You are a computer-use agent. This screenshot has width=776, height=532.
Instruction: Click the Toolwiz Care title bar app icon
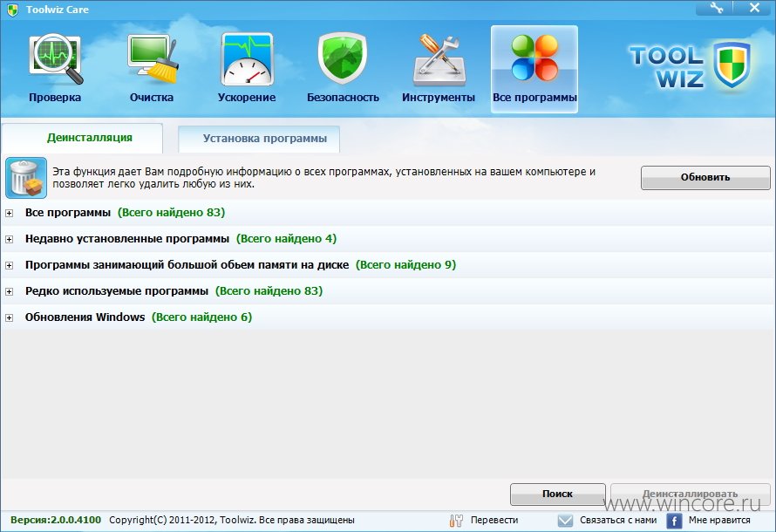click(13, 10)
